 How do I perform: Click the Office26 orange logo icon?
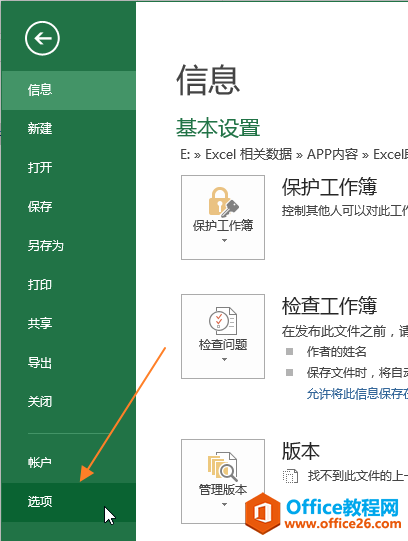pos(263,514)
